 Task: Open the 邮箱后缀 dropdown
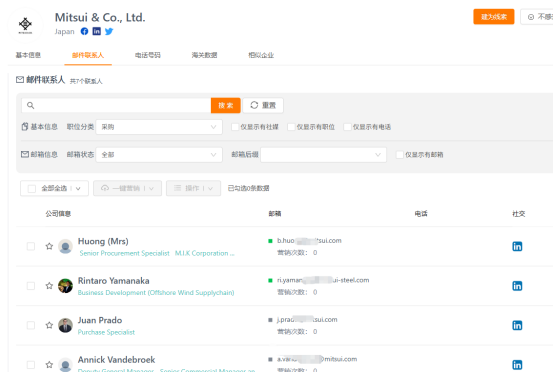[323, 154]
